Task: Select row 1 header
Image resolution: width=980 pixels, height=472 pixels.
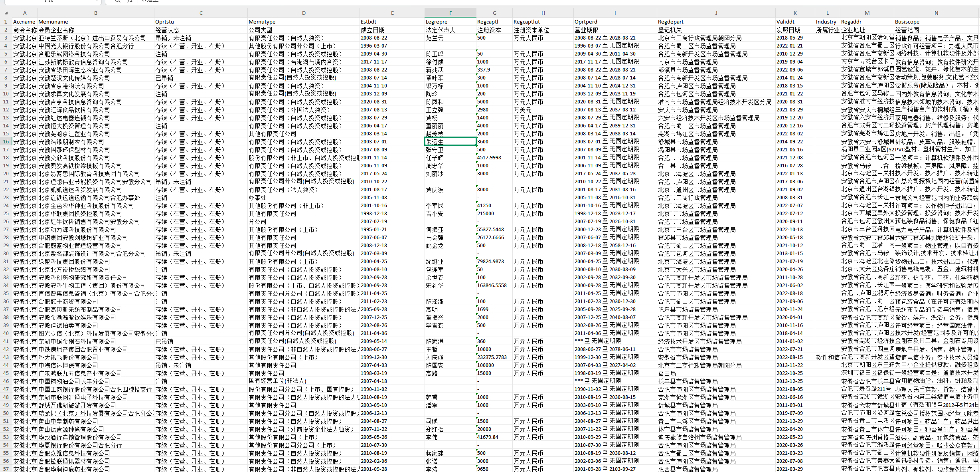Action: coord(6,22)
